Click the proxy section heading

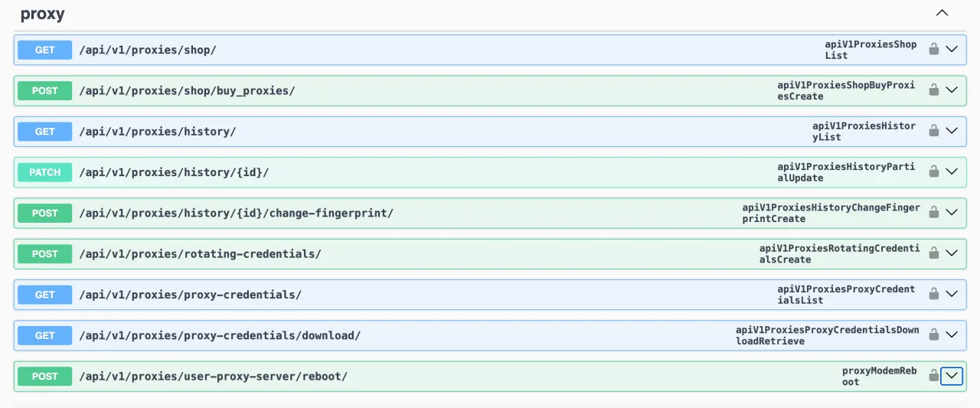coord(43,14)
